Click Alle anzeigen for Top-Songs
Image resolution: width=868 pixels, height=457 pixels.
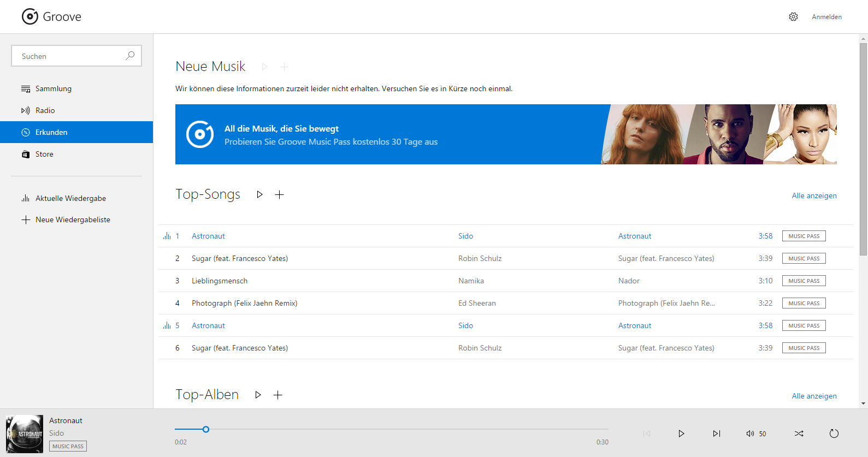pos(814,195)
